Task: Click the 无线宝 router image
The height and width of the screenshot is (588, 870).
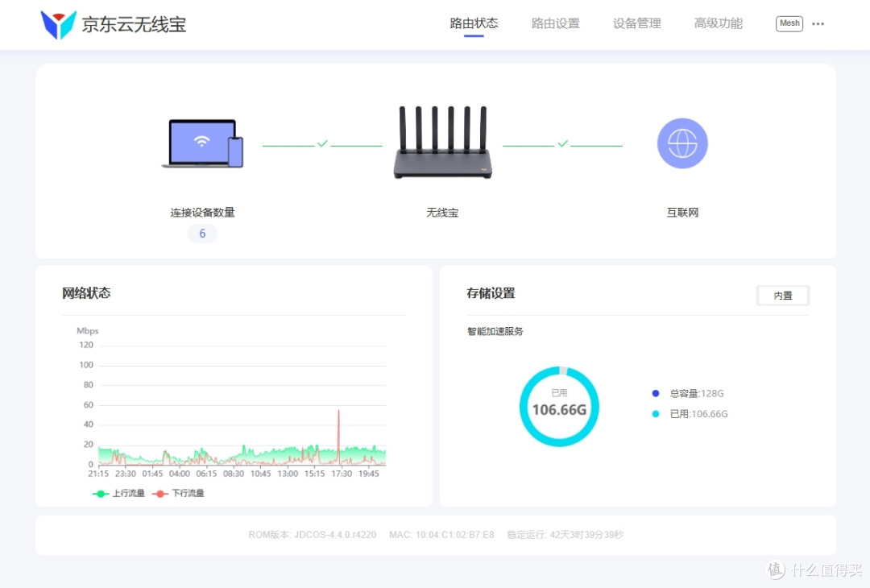Action: [443, 143]
